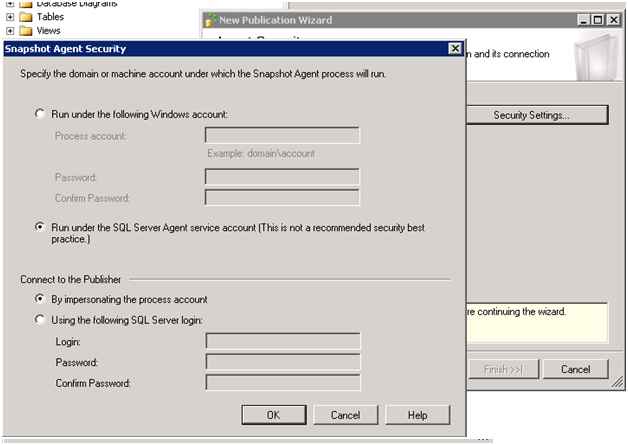Expand the Tables tree node
Image resolution: width=628 pixels, height=445 pixels.
(x=10, y=17)
